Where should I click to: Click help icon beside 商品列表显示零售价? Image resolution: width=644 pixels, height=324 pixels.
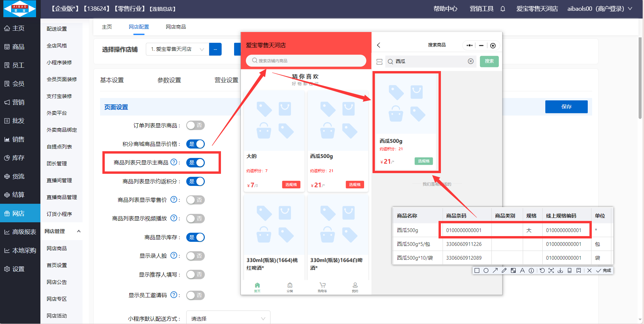tap(174, 200)
